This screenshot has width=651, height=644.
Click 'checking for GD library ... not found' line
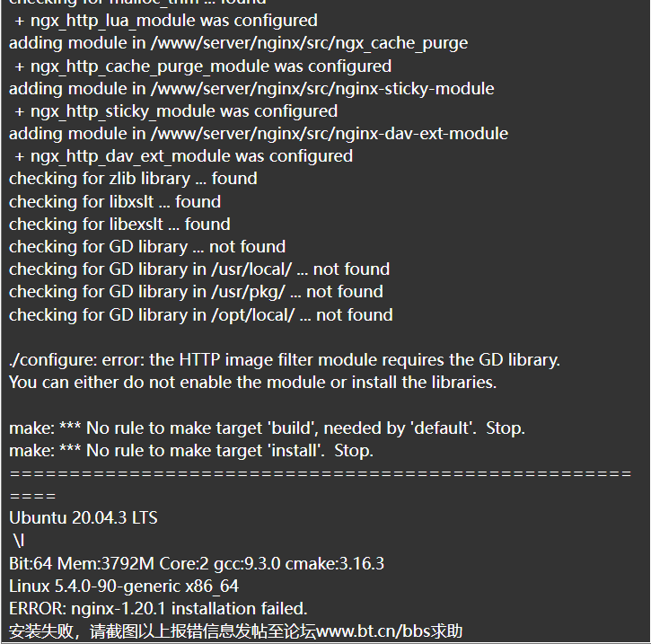tap(147, 247)
